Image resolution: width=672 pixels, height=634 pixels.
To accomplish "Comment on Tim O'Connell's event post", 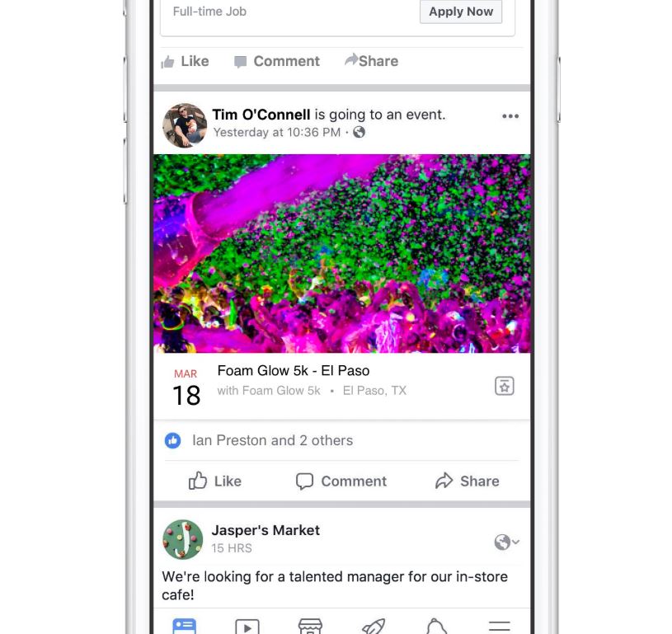I will [341, 481].
